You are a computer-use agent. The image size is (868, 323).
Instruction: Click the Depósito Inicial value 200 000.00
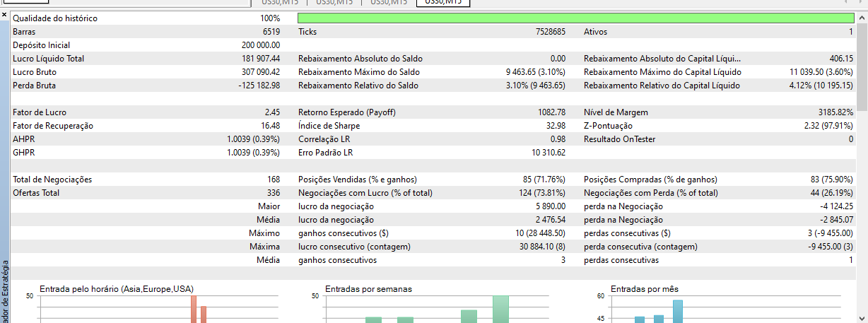coord(260,45)
